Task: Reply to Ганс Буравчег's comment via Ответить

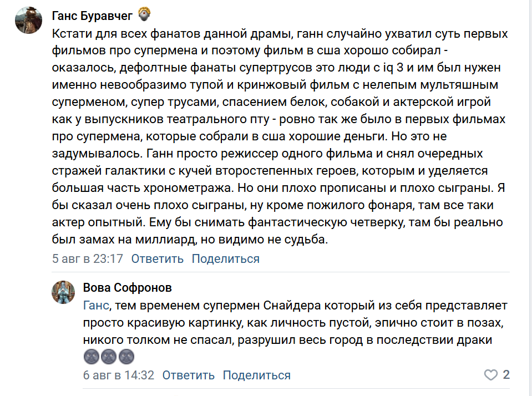Action: [157, 258]
